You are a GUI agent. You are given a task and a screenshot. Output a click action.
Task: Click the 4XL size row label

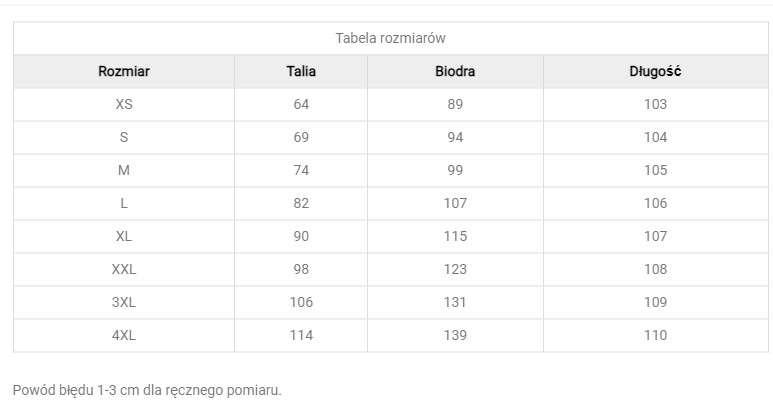click(124, 335)
